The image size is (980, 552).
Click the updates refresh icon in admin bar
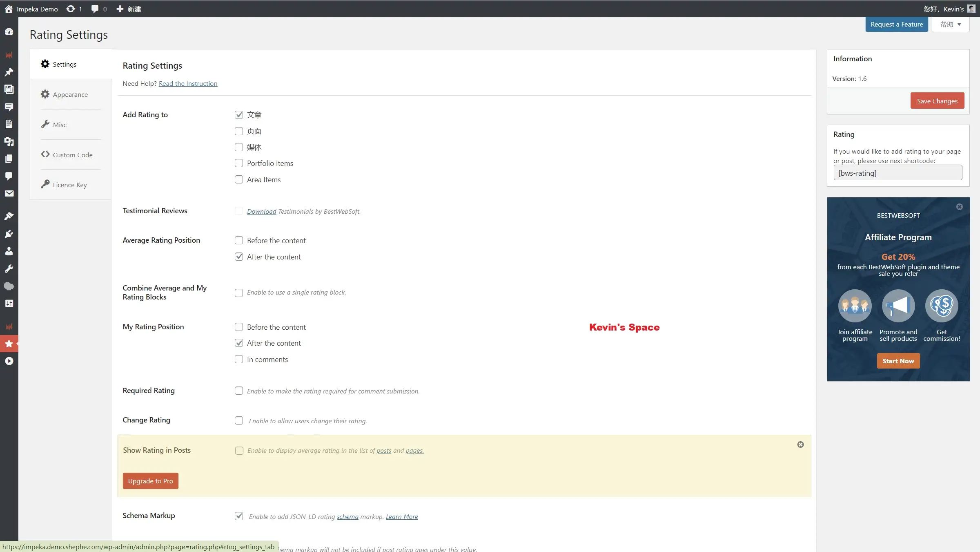point(71,9)
